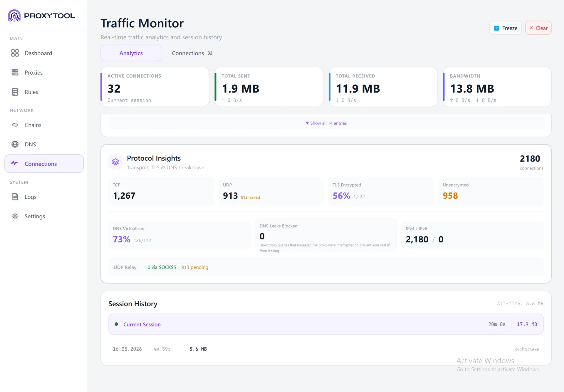Click the Protocol Insights layers icon
The height and width of the screenshot is (392, 564).
pos(115,162)
